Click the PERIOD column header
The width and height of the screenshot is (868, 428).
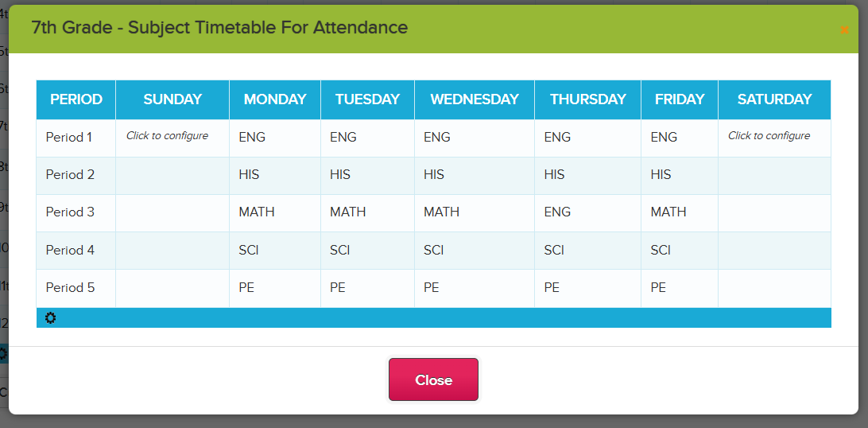(x=76, y=99)
